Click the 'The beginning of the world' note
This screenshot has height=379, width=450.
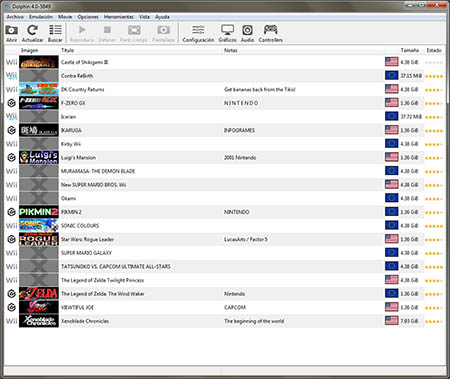254,321
